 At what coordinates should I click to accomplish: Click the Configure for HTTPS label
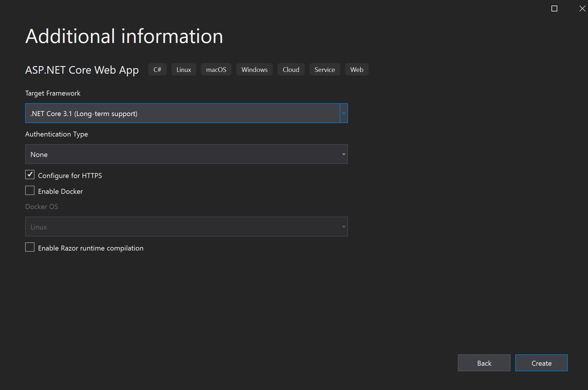70,176
